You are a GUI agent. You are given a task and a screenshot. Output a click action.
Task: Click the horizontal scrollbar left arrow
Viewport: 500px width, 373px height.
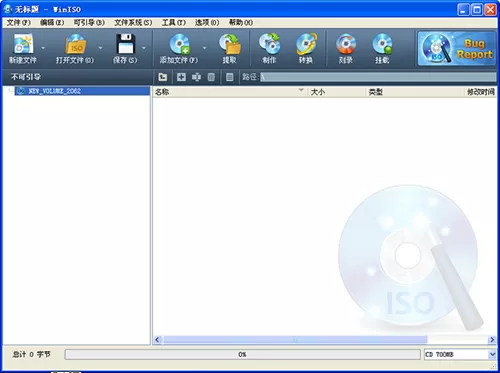(158, 340)
